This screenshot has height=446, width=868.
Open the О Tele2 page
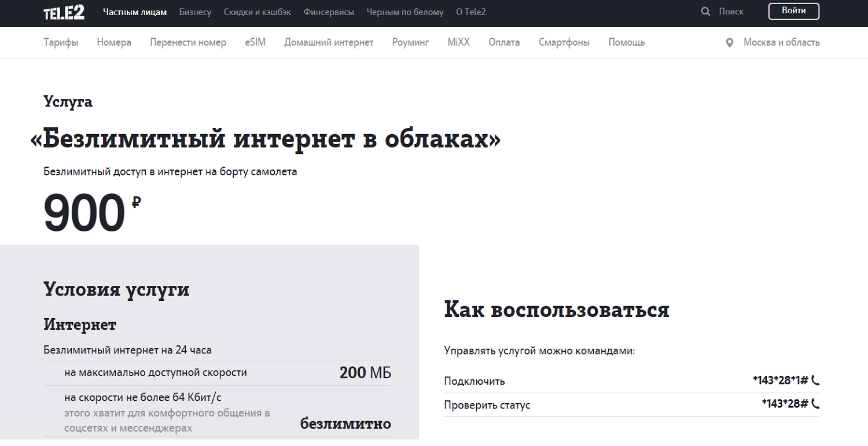[x=471, y=12]
